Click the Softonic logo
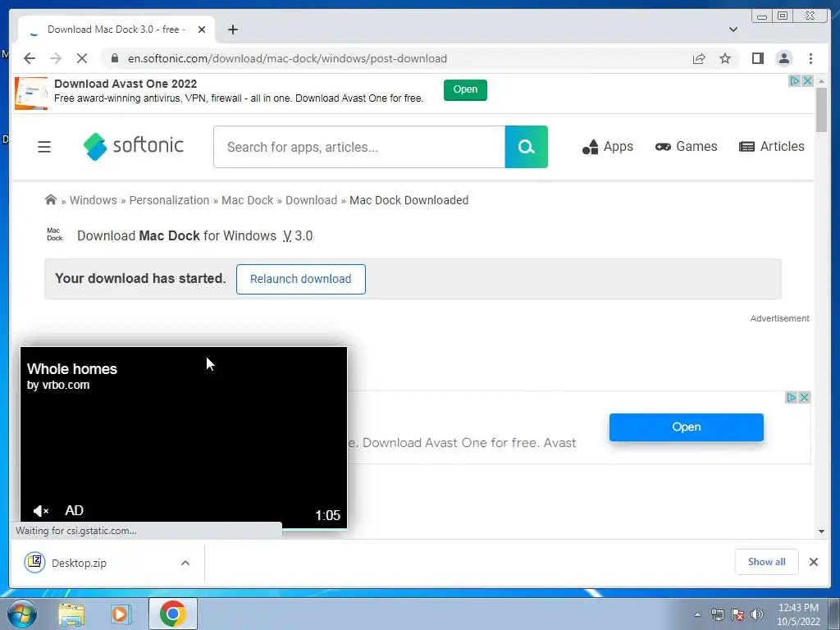840x630 pixels. pyautogui.click(x=134, y=146)
